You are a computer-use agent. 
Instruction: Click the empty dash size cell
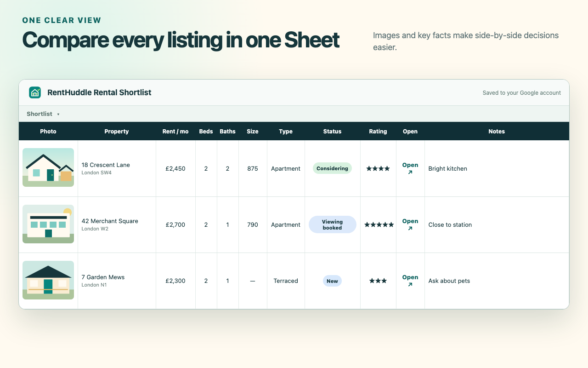[253, 281]
